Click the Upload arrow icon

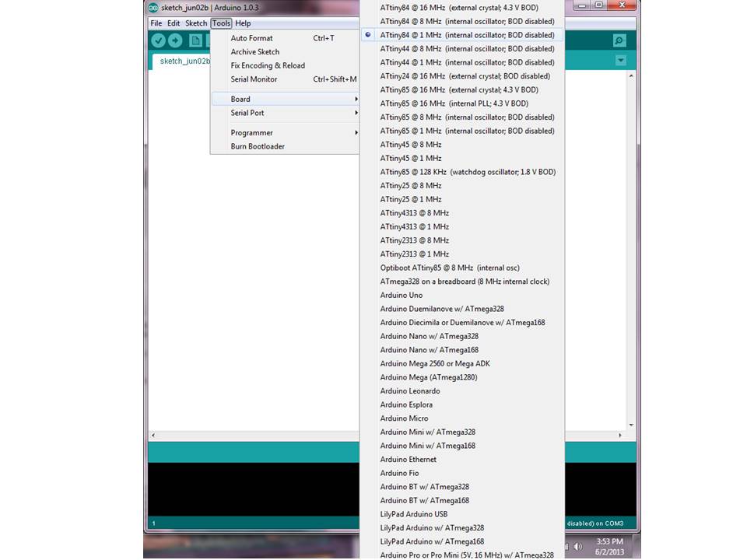click(x=175, y=40)
